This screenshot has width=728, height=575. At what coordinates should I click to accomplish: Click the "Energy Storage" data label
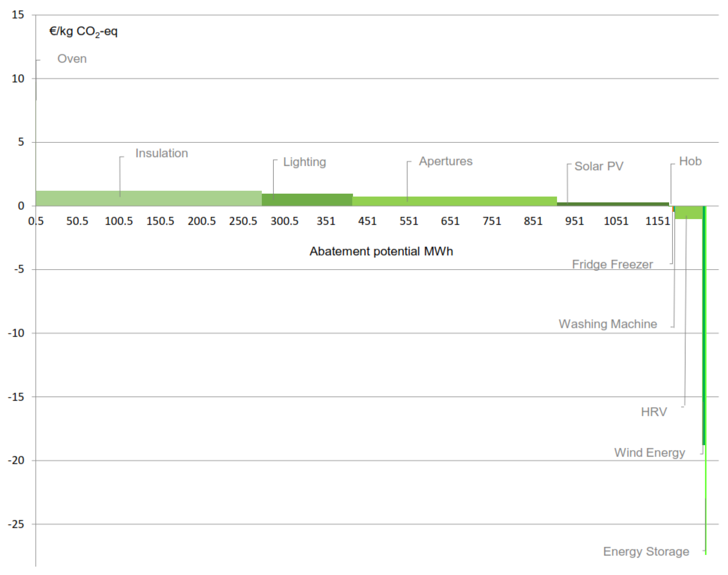tap(646, 551)
